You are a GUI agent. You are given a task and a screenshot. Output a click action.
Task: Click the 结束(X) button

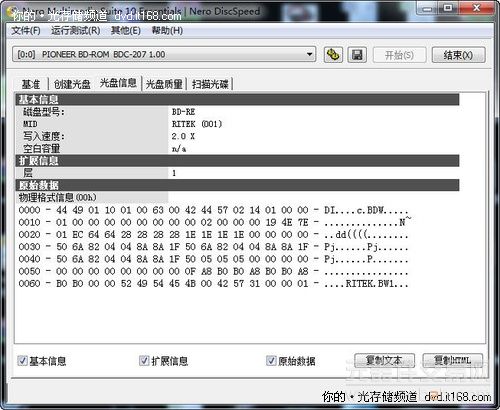pos(458,55)
